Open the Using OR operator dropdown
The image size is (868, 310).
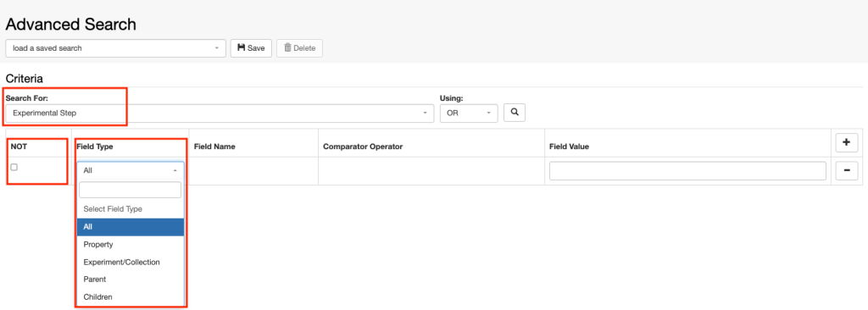click(469, 113)
